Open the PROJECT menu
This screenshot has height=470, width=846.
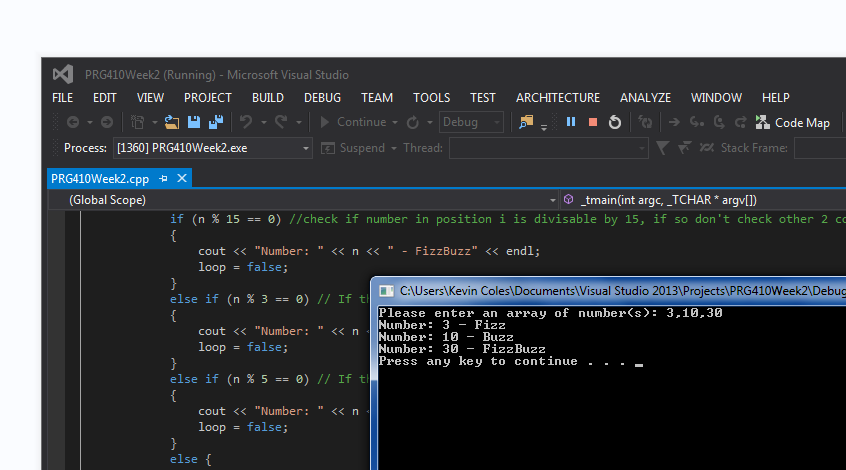coord(208,98)
